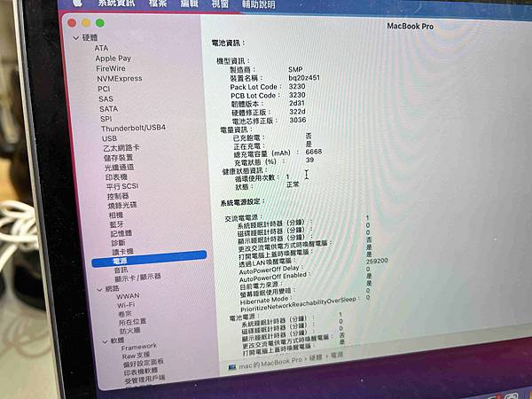Select Wi-Fi under 網路
The width and height of the screenshot is (532, 399).
pyautogui.click(x=126, y=305)
